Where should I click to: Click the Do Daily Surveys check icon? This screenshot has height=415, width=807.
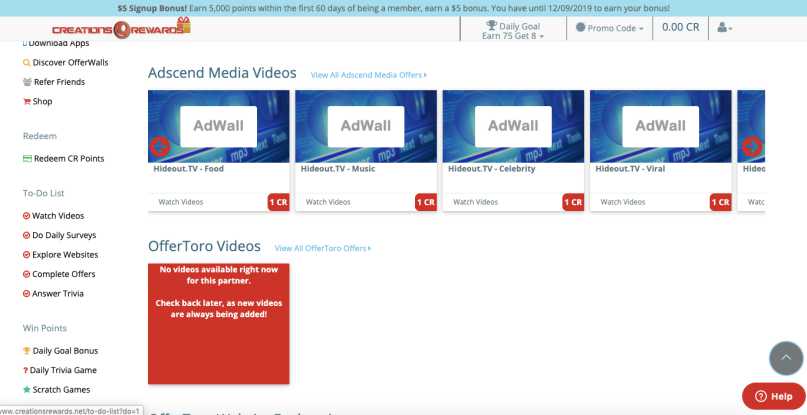pos(27,235)
